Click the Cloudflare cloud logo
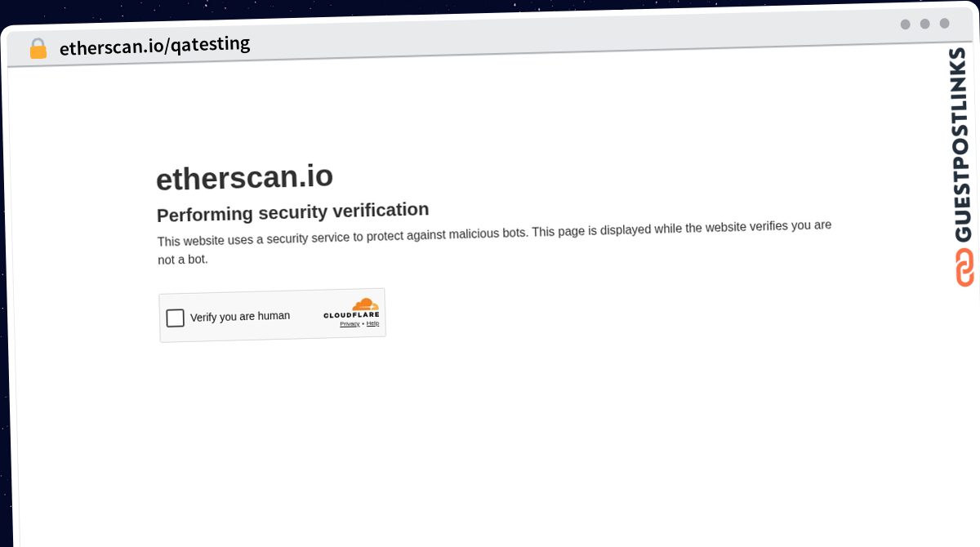The height and width of the screenshot is (547, 980). click(365, 305)
